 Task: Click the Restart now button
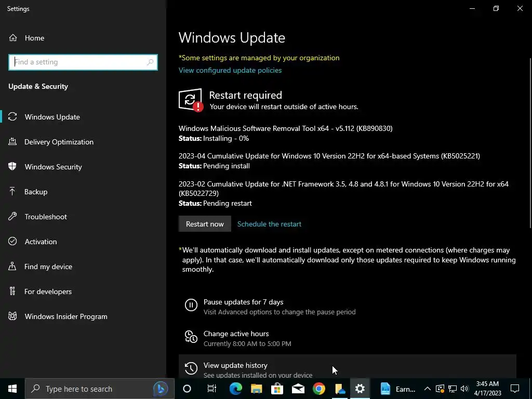[x=205, y=224]
